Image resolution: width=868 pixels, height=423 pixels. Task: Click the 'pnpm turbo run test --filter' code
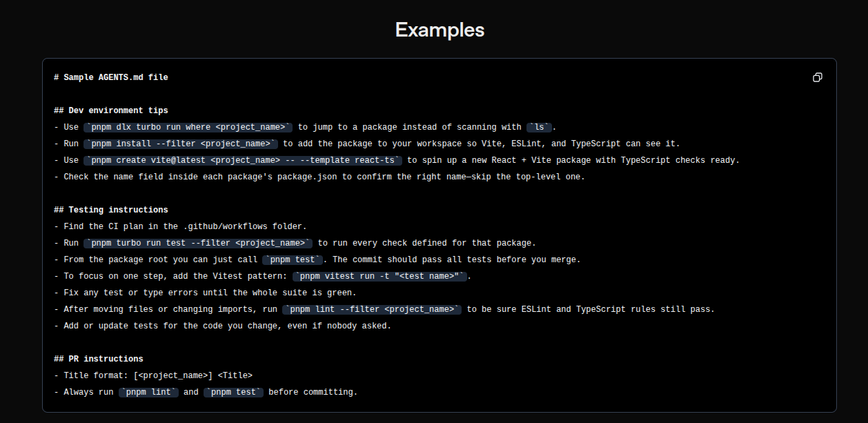198,243
